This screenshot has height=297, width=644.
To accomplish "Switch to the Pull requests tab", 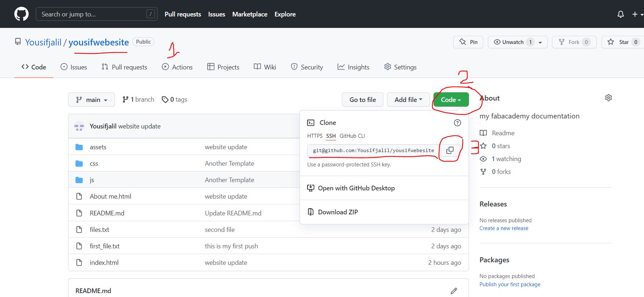I will (124, 67).
